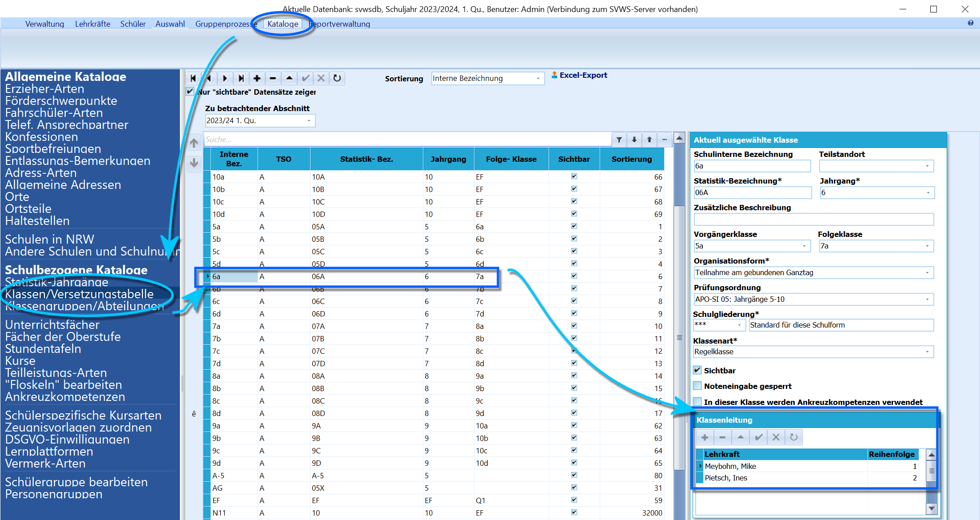Open the Unterrichtsfächer catalog
The width and height of the screenshot is (980, 520).
tap(52, 325)
